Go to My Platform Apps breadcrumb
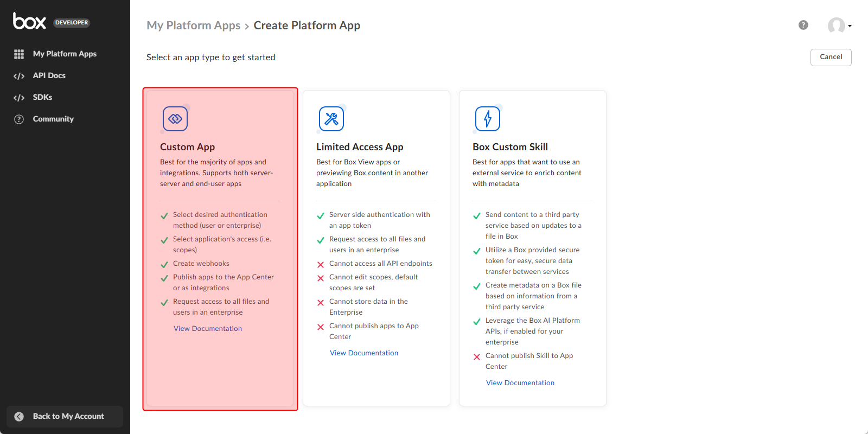The width and height of the screenshot is (868, 434). (193, 25)
